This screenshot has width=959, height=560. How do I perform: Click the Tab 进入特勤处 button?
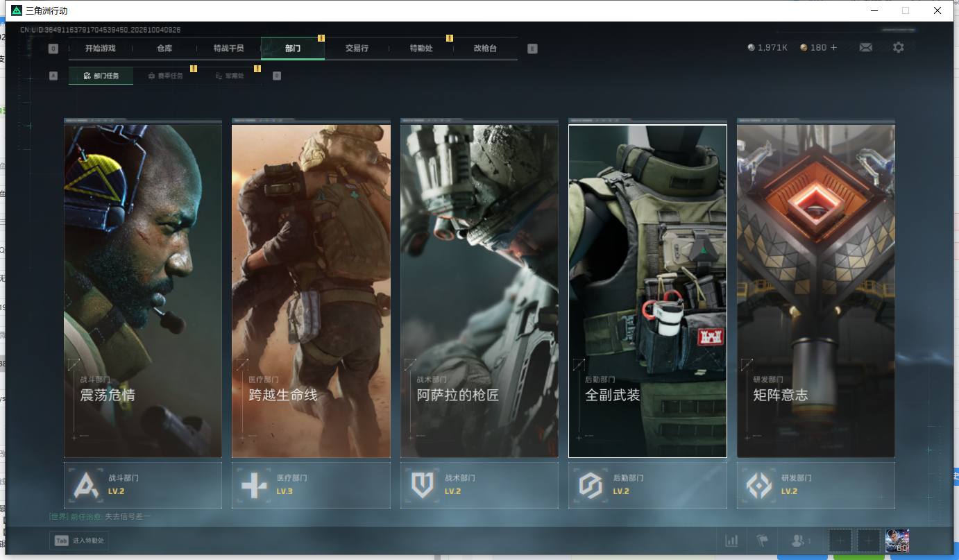79,541
